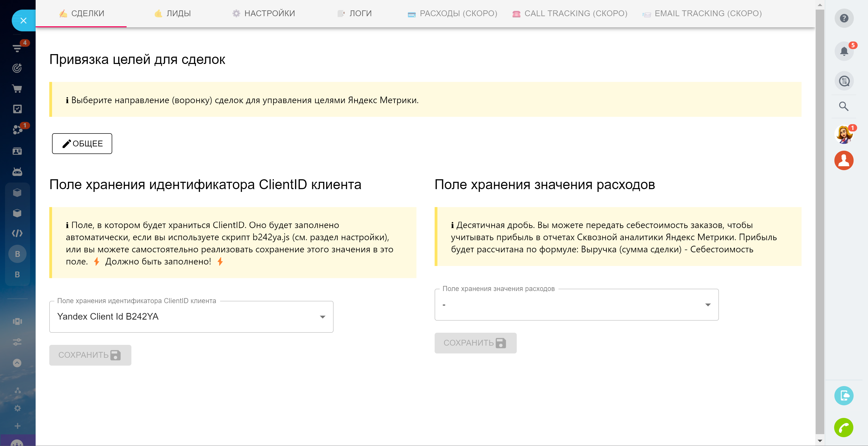Open the Настройки tab
The width and height of the screenshot is (868, 446).
pos(264,13)
